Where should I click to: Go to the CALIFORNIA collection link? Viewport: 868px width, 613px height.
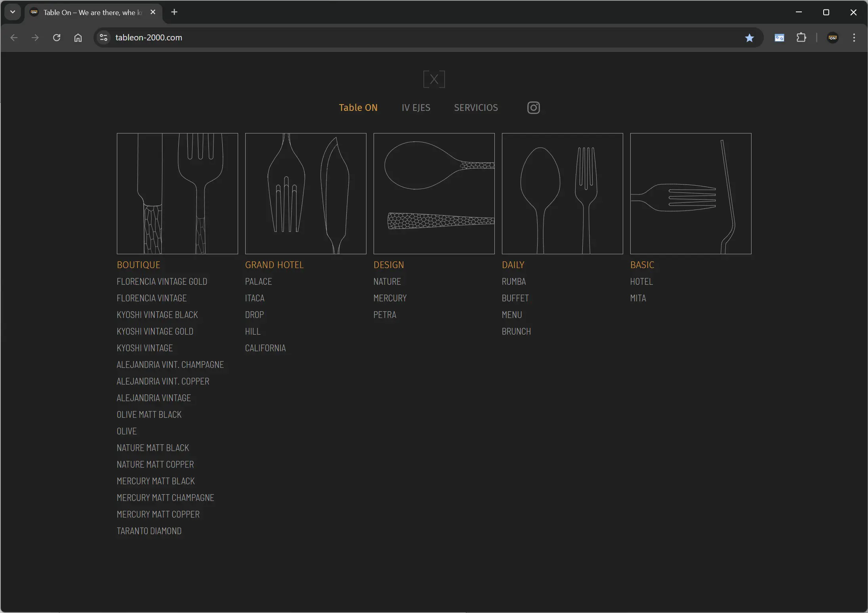265,348
